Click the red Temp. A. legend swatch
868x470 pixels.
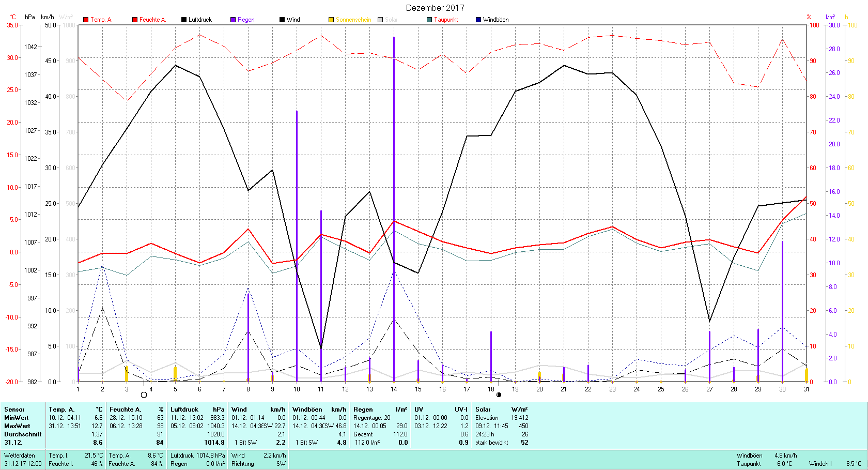pyautogui.click(x=86, y=20)
